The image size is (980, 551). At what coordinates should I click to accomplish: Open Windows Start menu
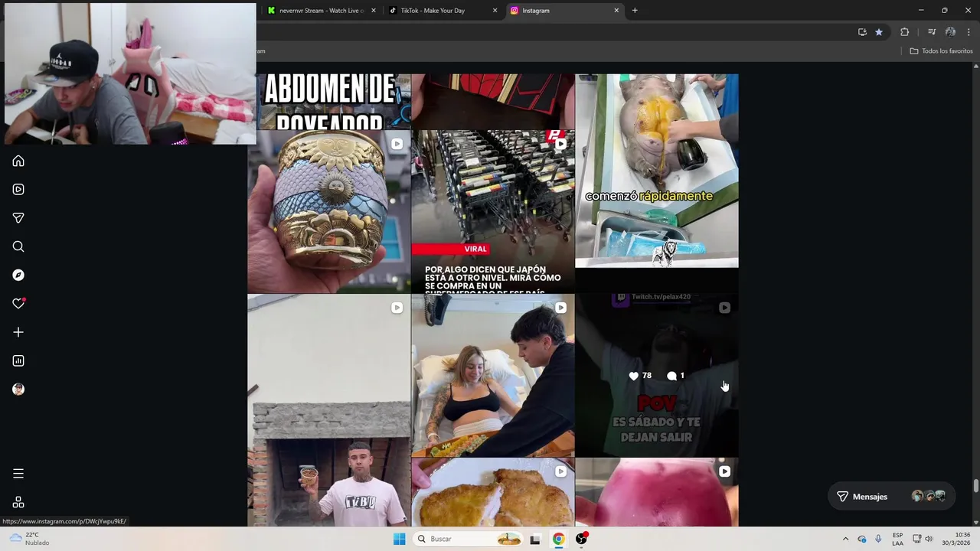tap(399, 539)
